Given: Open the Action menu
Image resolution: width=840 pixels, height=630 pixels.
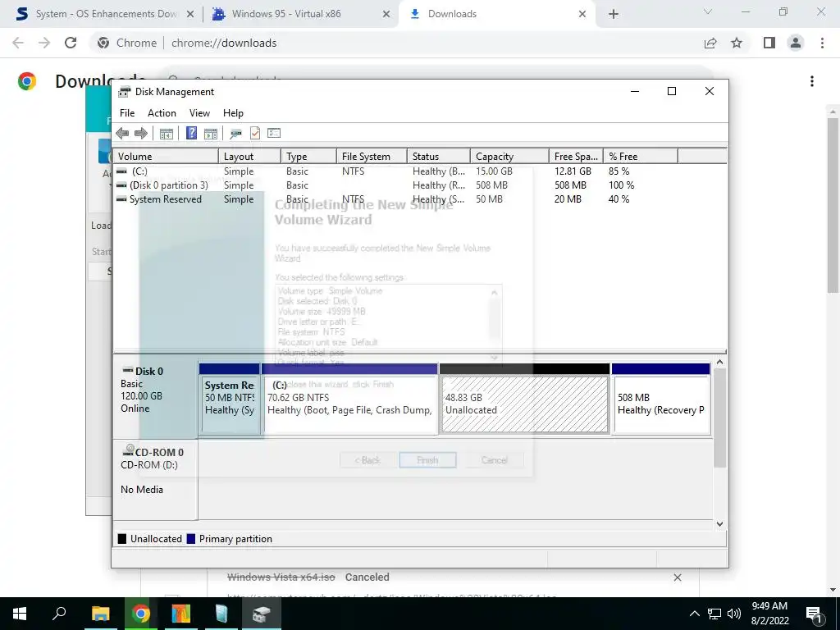Looking at the screenshot, I should 162,113.
